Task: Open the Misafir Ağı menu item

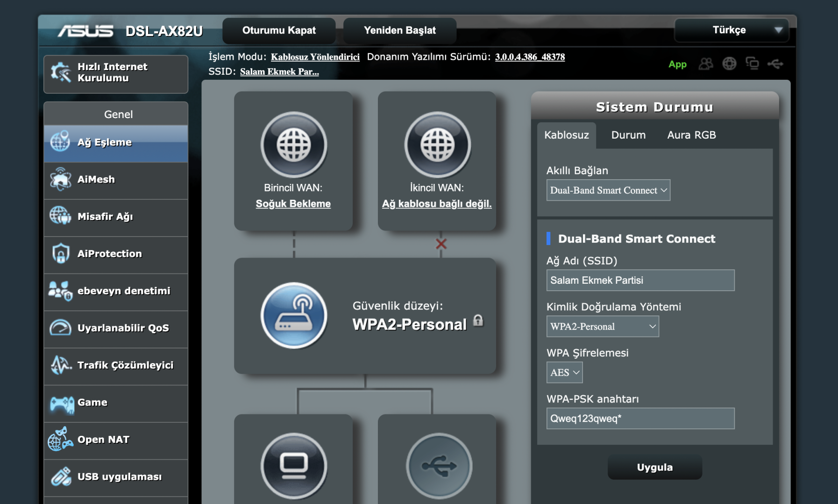Action: pyautogui.click(x=116, y=217)
